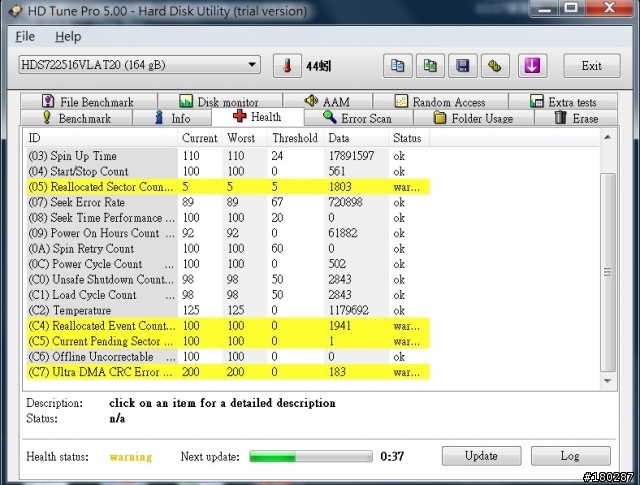
Task: Open the drive selection dropdown
Action: click(139, 65)
